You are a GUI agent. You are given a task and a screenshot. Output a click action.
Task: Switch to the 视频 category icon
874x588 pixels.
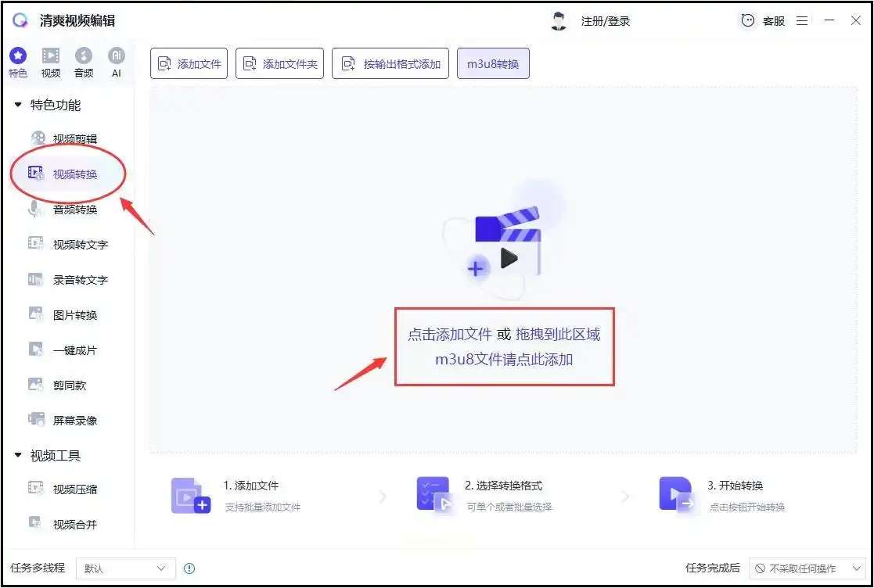pyautogui.click(x=51, y=56)
